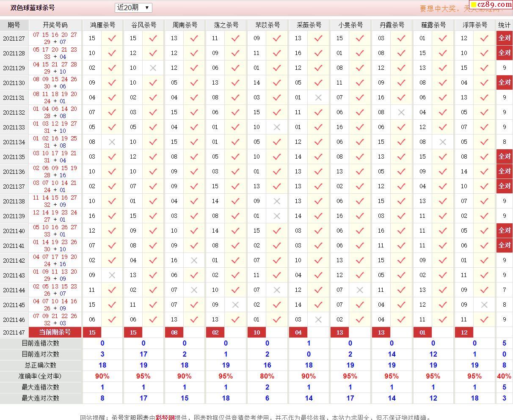This screenshot has height=420, width=513.
Task: Click the red 12 prediction under 浮萍杀号
Action: pos(464,332)
